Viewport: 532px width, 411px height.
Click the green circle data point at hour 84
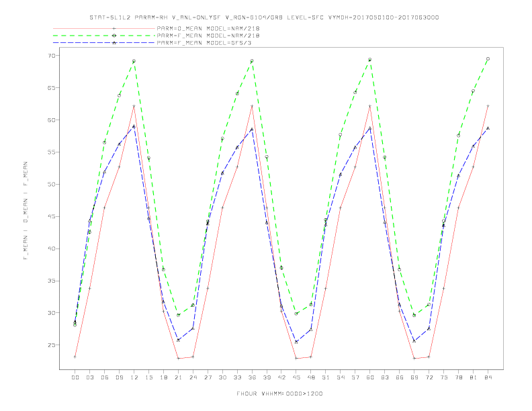pos(488,58)
